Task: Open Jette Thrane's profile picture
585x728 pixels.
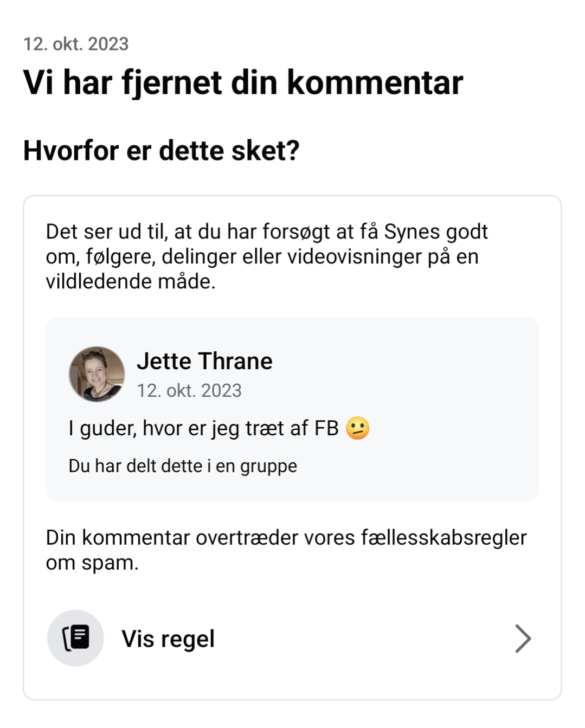Action: pyautogui.click(x=97, y=374)
